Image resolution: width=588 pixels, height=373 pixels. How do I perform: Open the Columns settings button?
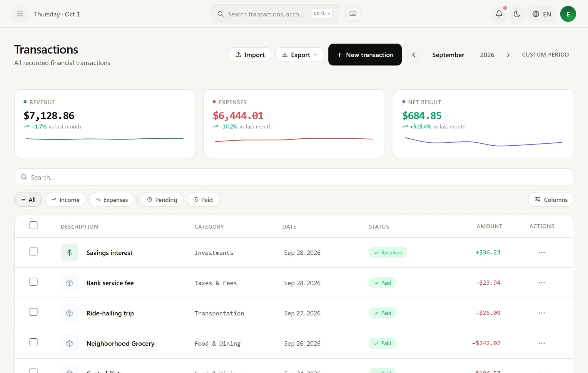click(x=551, y=200)
